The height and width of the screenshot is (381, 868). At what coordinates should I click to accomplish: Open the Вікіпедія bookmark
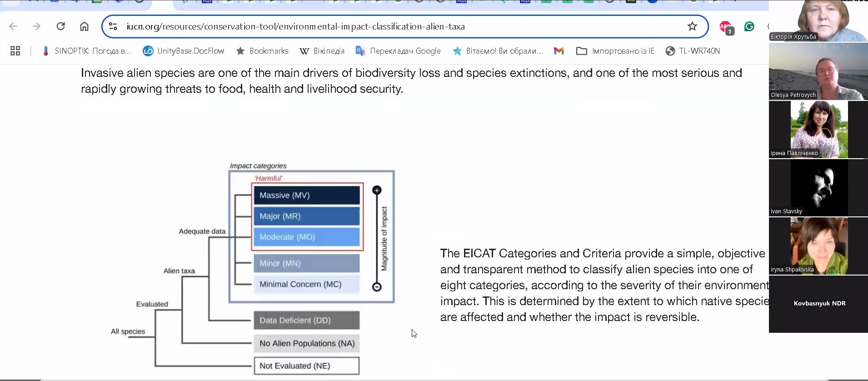[322, 51]
